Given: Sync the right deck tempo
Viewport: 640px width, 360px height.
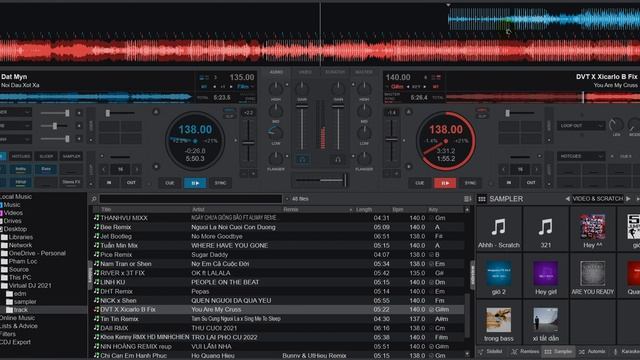Looking at the screenshot, I should [x=470, y=183].
